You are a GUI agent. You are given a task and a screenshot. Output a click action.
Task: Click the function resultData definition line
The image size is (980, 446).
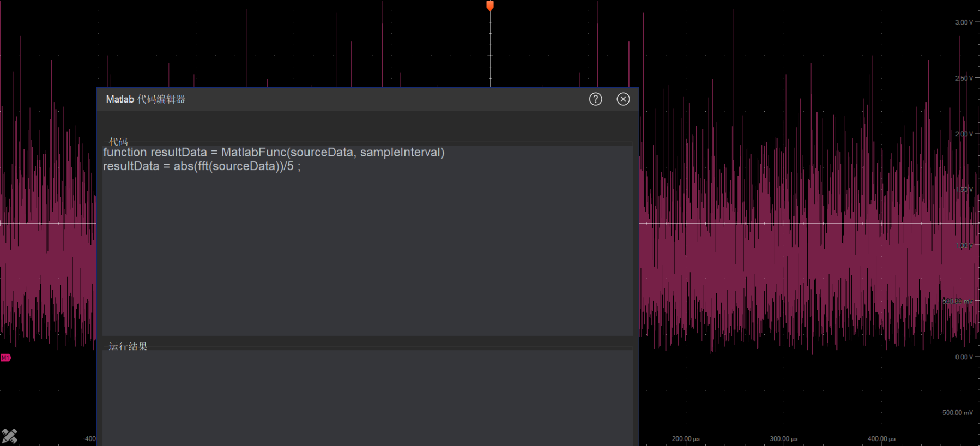pyautogui.click(x=274, y=153)
